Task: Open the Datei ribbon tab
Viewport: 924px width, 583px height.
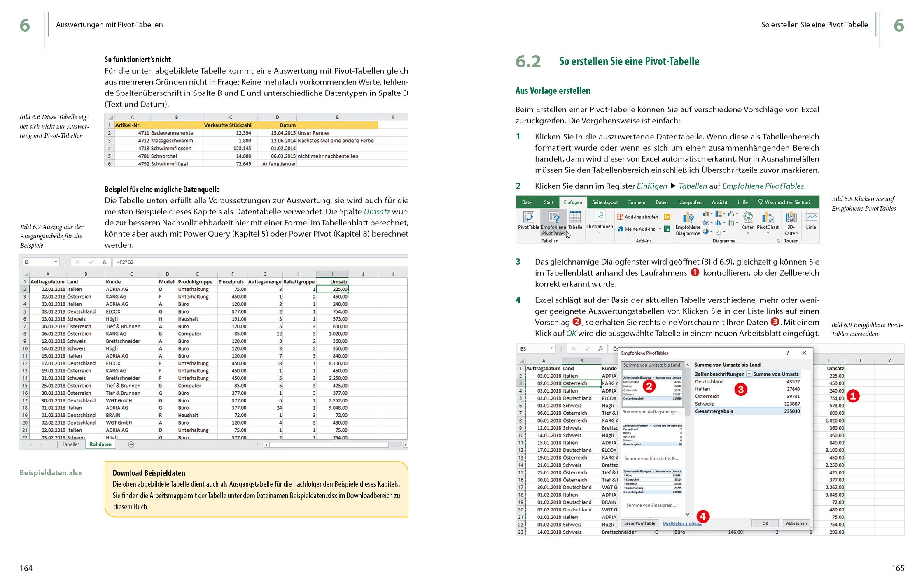Action: 527,202
